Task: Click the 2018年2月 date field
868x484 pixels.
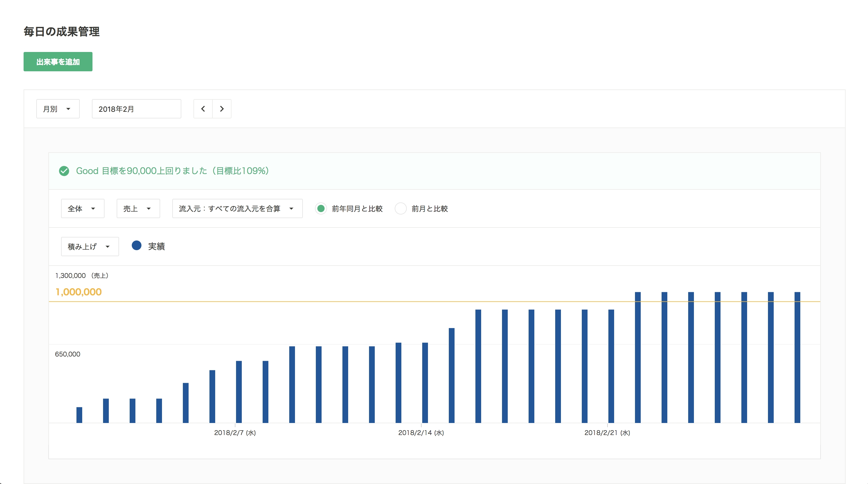Action: click(137, 109)
